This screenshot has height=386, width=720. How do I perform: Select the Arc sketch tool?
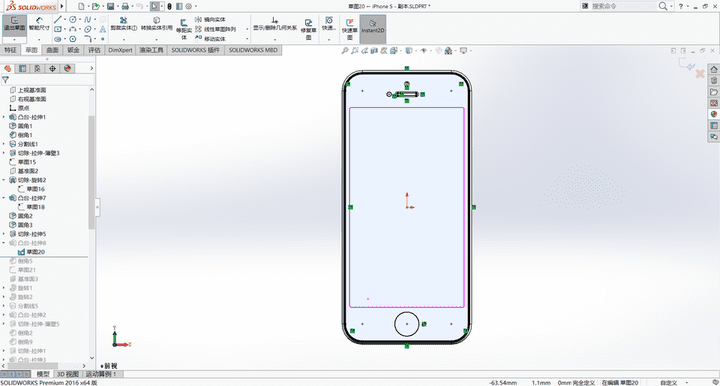(73, 29)
